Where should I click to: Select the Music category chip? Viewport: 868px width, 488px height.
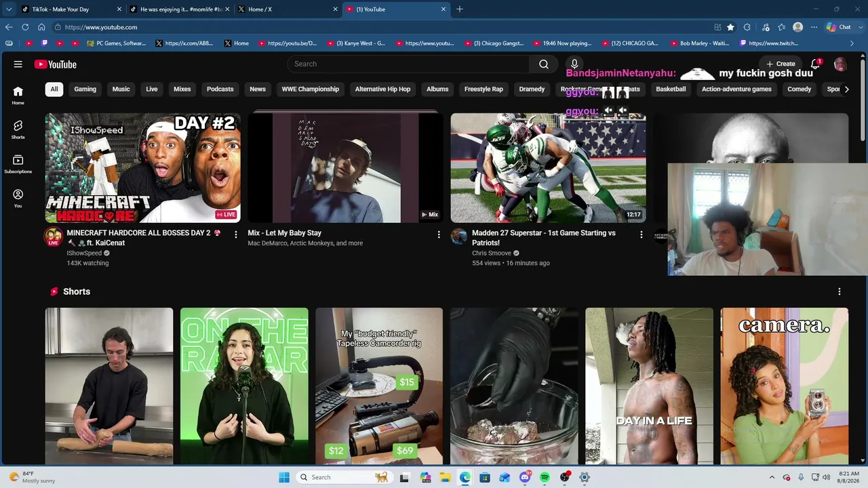pyautogui.click(x=121, y=89)
